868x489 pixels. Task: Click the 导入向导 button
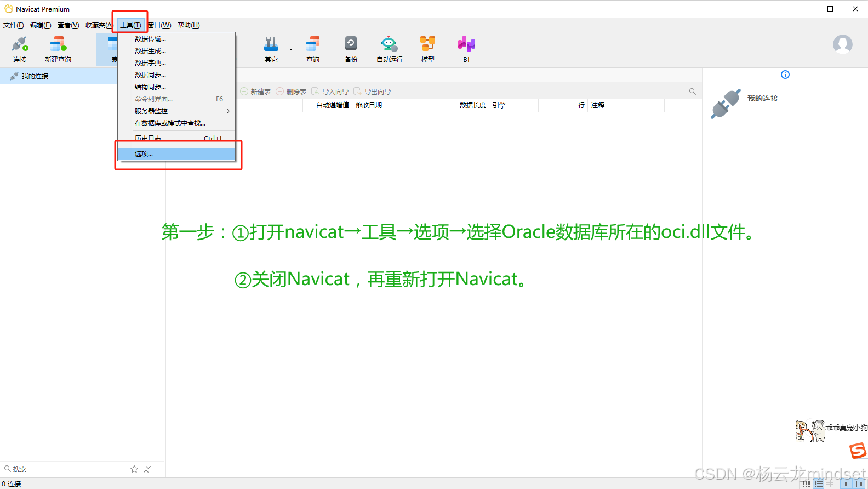[330, 92]
